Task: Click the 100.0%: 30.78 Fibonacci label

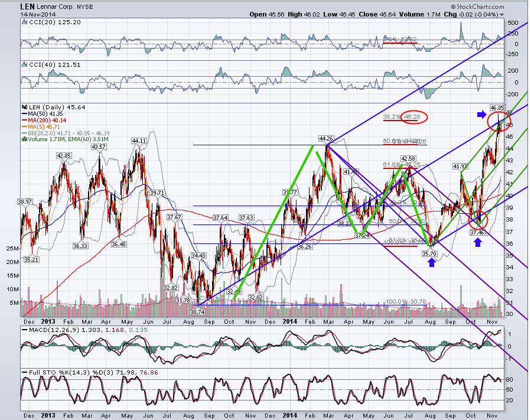Action: pyautogui.click(x=406, y=302)
